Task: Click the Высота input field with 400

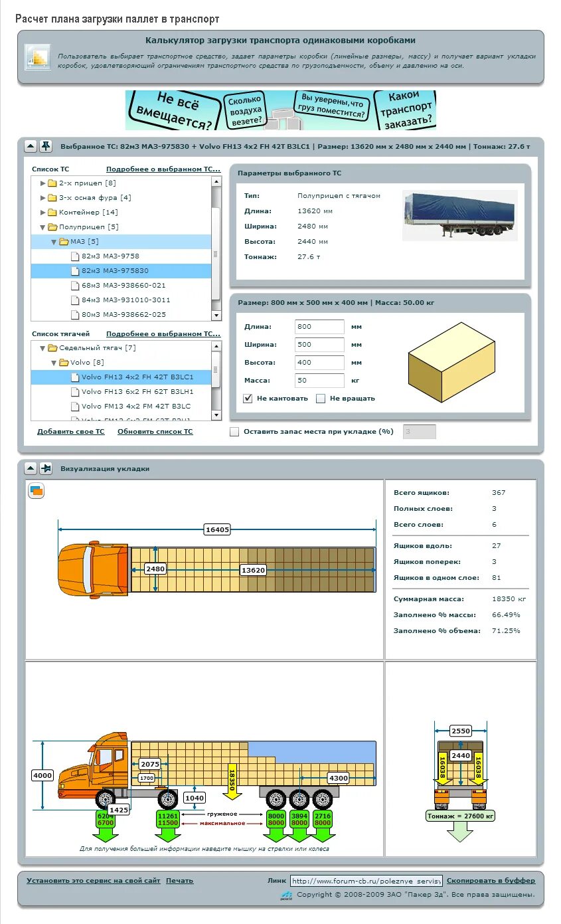Action: point(320,363)
